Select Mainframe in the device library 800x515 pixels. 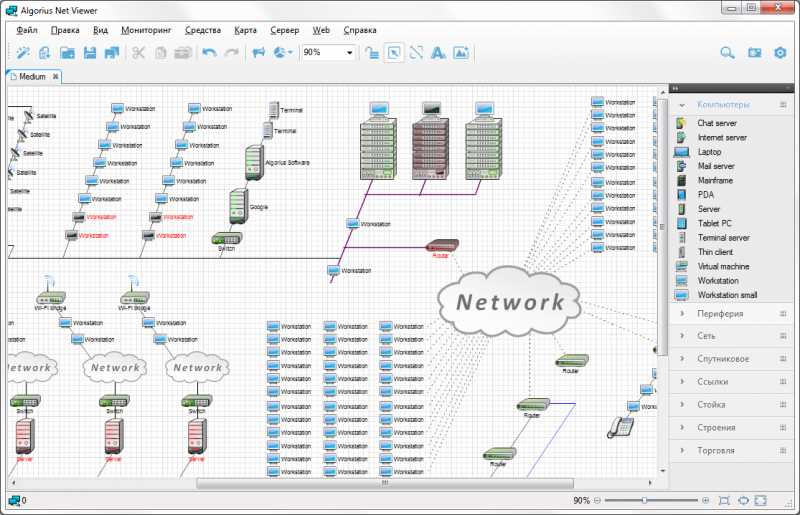tap(715, 180)
